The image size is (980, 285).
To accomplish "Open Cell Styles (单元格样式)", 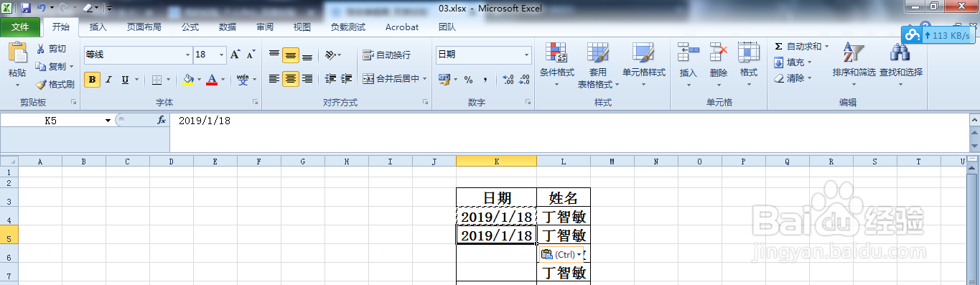I will click(643, 65).
